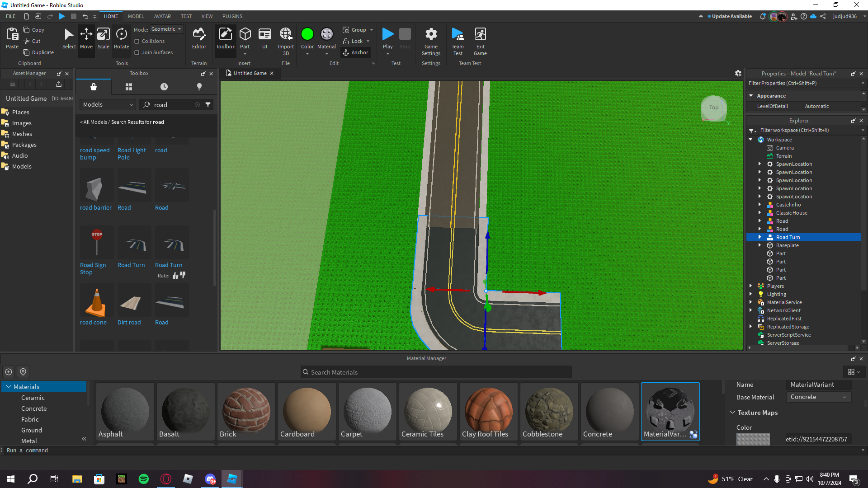Click the All Models breadcrumb link
868x488 pixels.
[95, 122]
